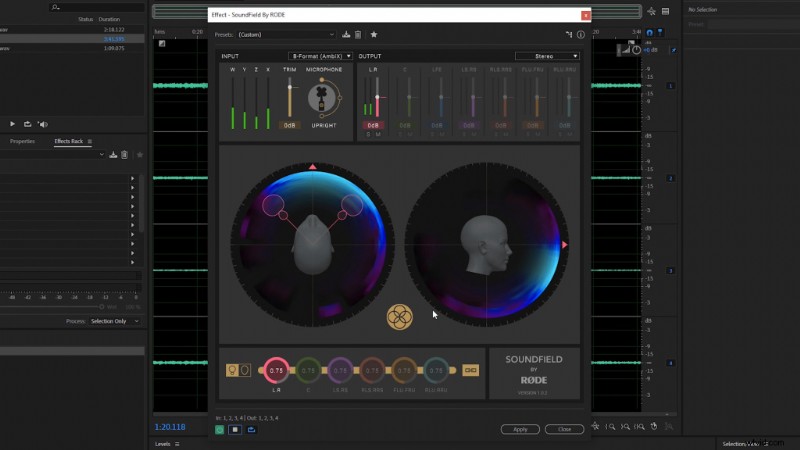Viewport: 800px width, 450px height.
Task: Click the L R 0dB value field
Action: pos(373,125)
